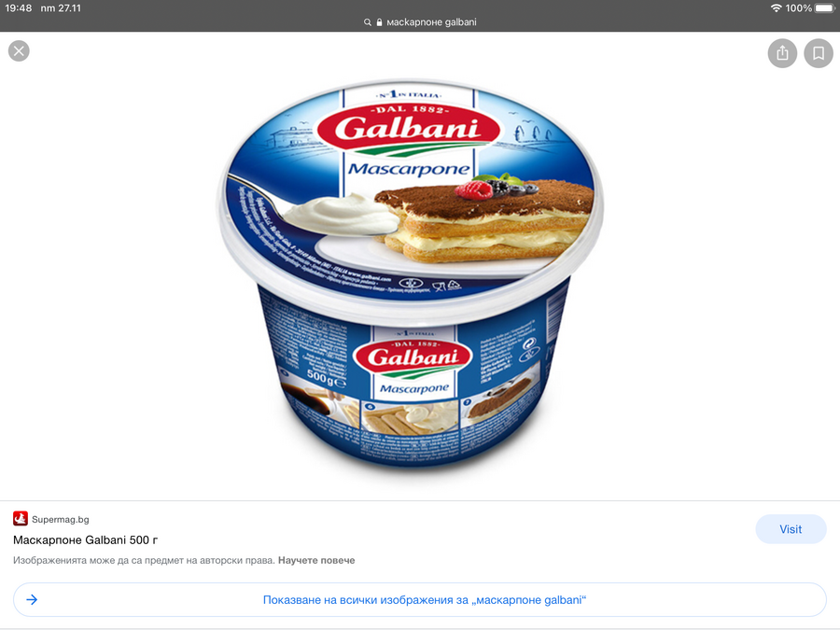Tap the 27.11 date in the status bar

click(x=71, y=8)
